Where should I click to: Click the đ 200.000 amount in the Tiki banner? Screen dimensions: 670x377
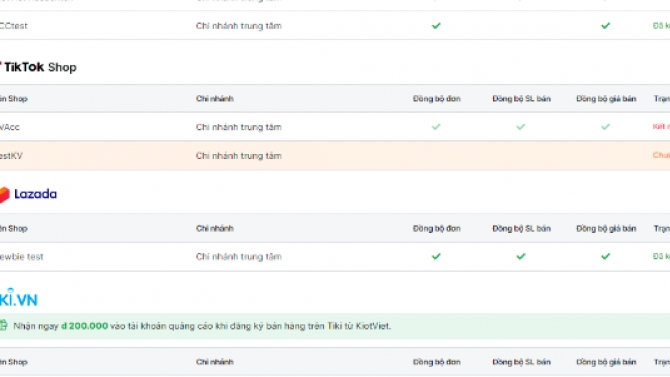tap(85, 326)
